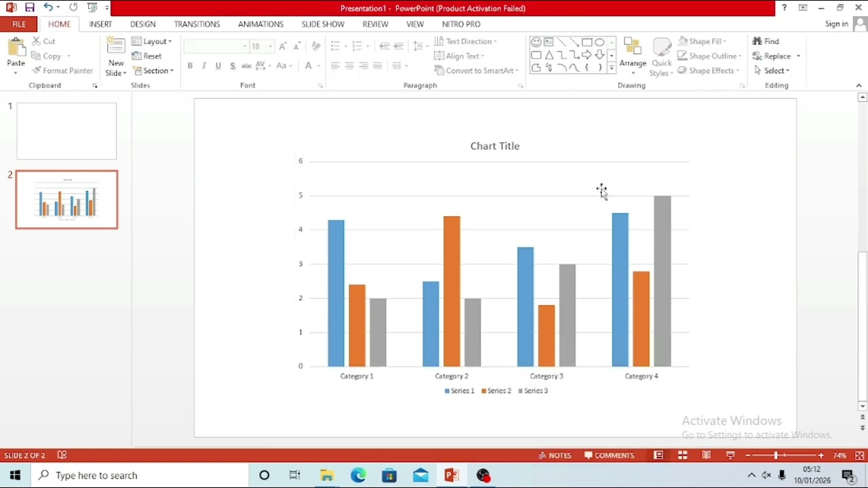The height and width of the screenshot is (488, 868).
Task: Click Decrease List Level icon
Action: (x=384, y=46)
